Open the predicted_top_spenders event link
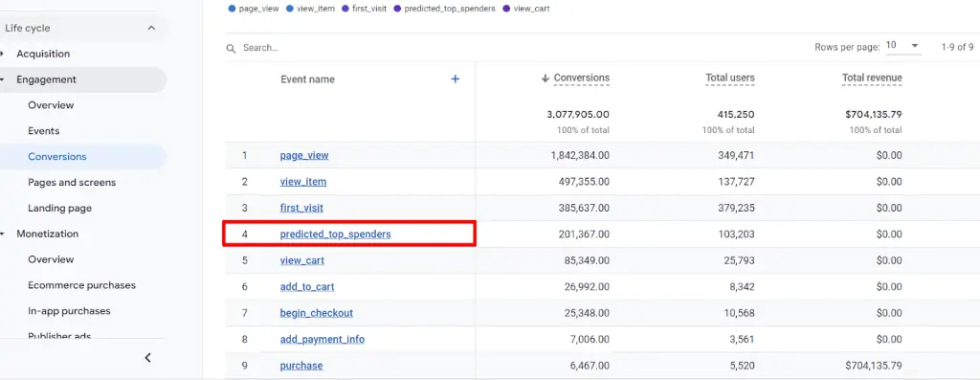The image size is (980, 380). pos(336,235)
